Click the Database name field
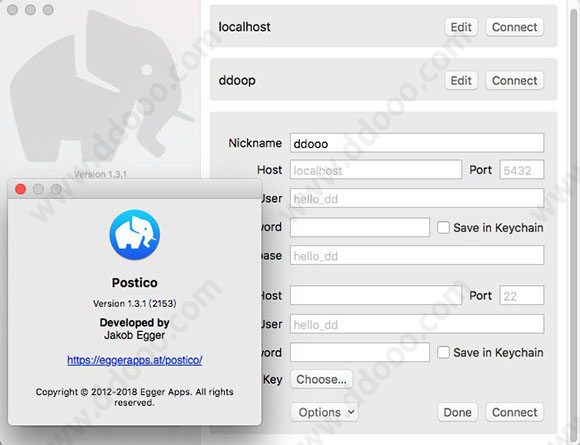This screenshot has height=445, width=580. tap(417, 255)
